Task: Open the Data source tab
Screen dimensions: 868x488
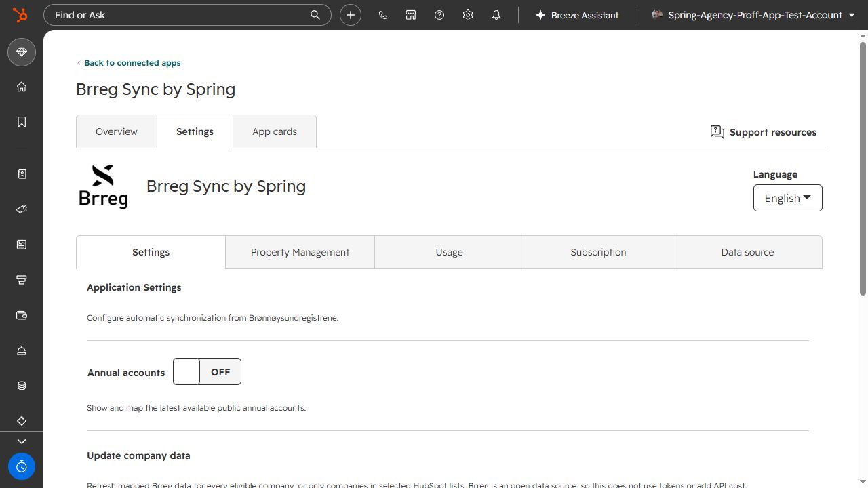Action: (747, 252)
